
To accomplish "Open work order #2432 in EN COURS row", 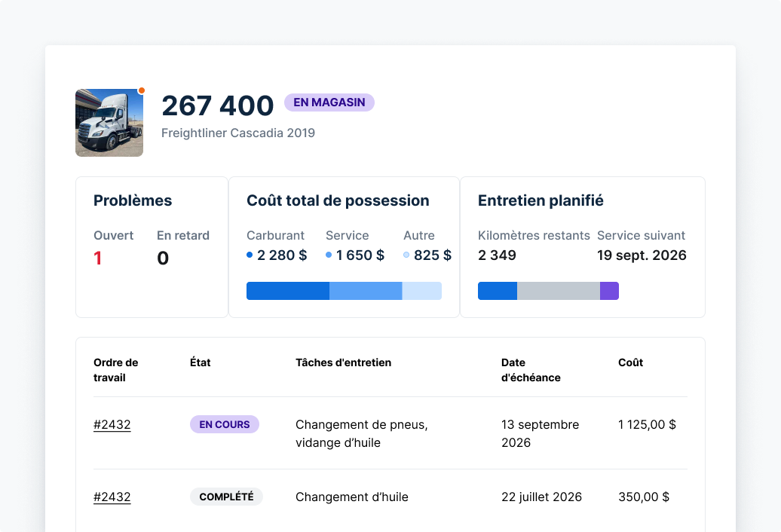I will pos(112,424).
